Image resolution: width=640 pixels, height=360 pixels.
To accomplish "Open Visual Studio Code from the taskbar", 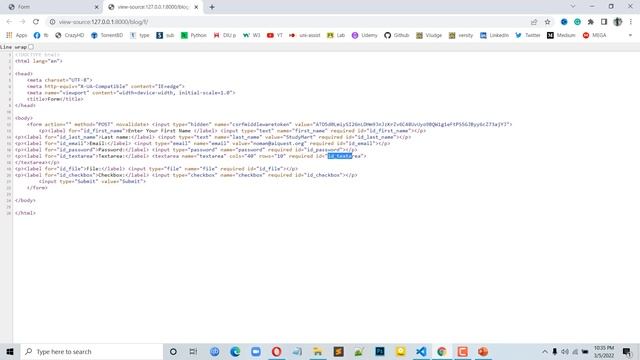I will pyautogui.click(x=421, y=351).
